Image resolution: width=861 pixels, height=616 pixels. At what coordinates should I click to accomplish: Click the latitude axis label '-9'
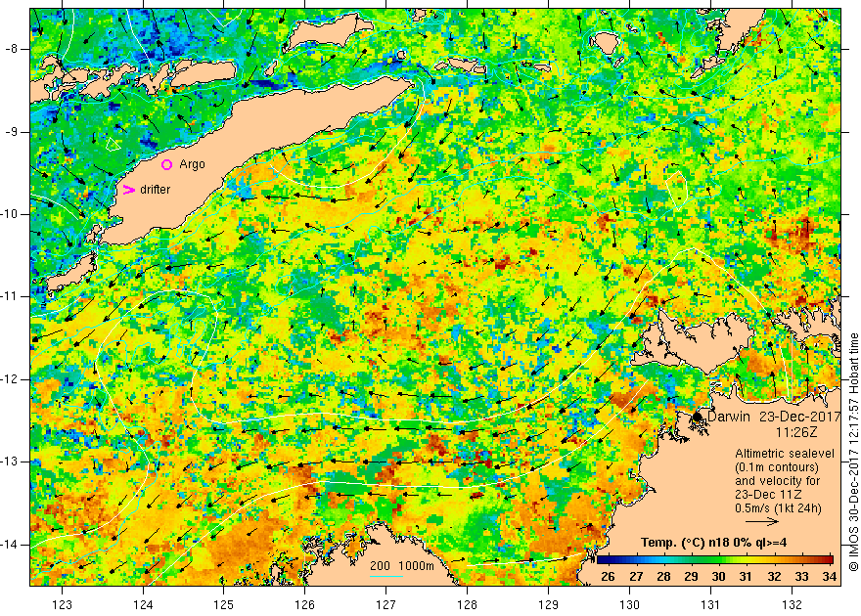tap(12, 132)
